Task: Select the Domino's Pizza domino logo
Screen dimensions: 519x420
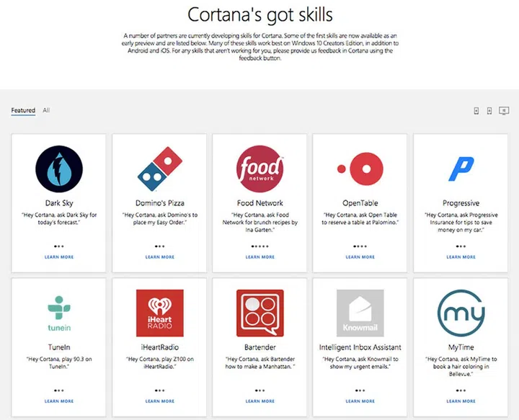Action: click(x=159, y=169)
